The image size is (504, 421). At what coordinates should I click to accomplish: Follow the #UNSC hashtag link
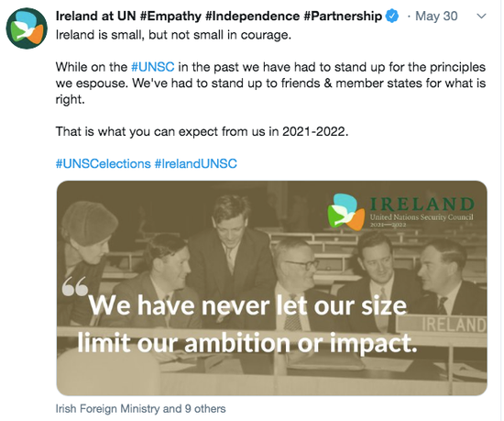pyautogui.click(x=153, y=67)
